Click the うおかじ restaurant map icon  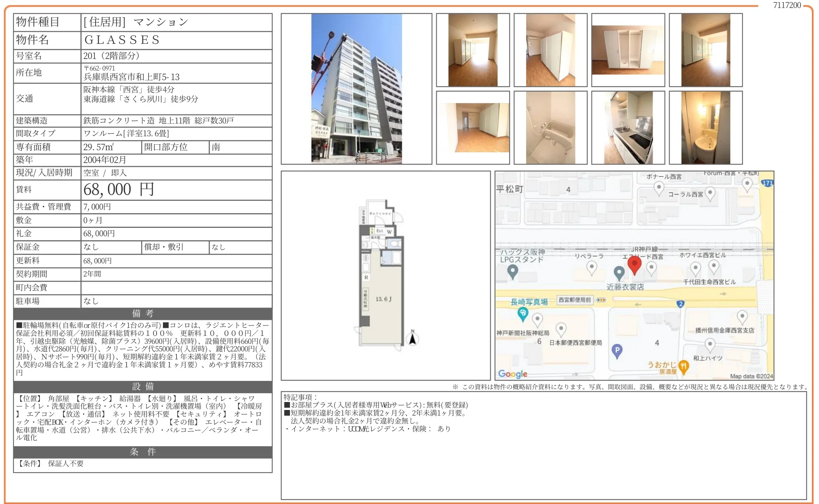pyautogui.click(x=684, y=366)
